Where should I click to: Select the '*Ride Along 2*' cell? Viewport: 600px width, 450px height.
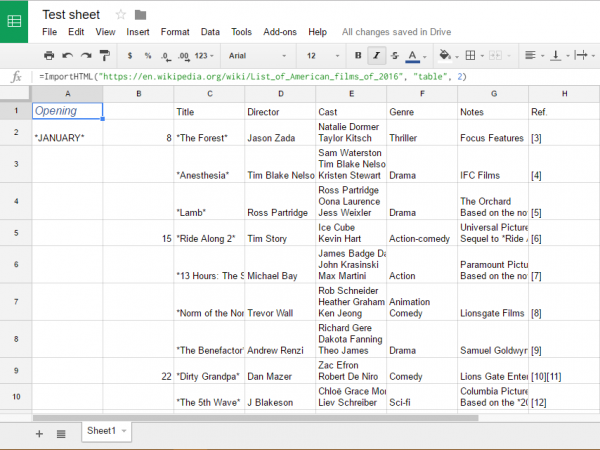[x=209, y=233]
